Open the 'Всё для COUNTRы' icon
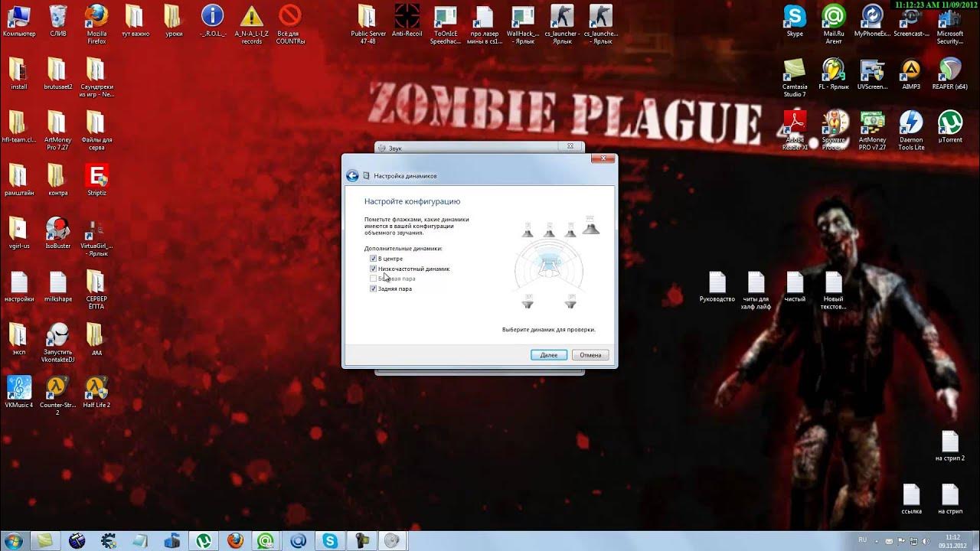The image size is (980, 551). [290, 24]
